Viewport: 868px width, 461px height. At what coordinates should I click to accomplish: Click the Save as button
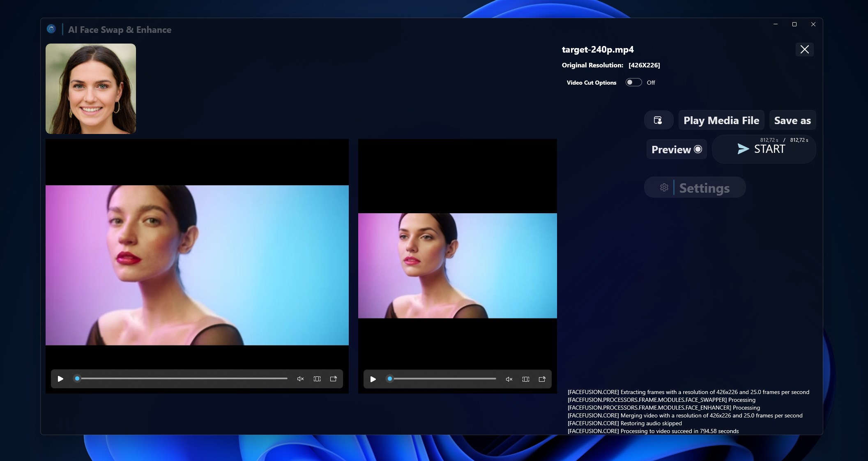(792, 120)
